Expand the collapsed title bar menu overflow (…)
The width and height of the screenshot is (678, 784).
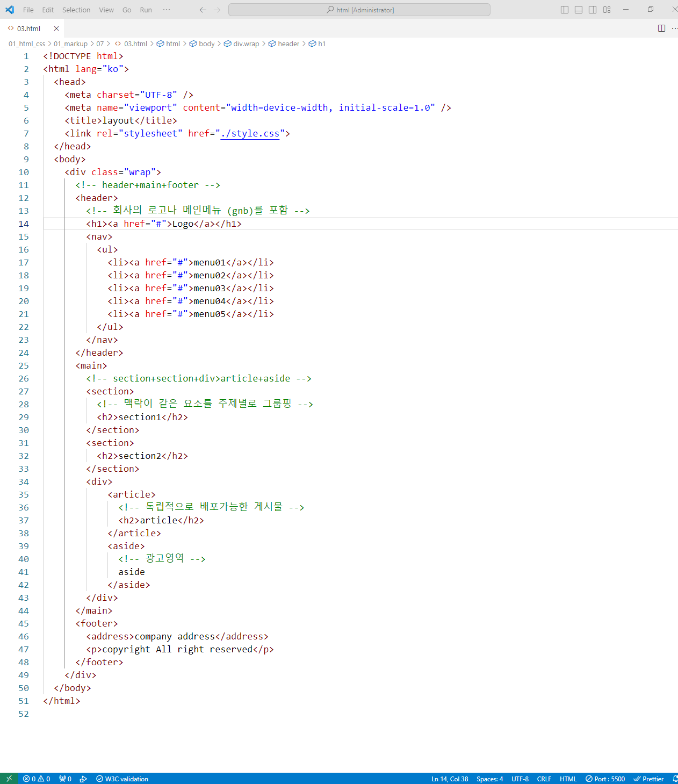[167, 10]
